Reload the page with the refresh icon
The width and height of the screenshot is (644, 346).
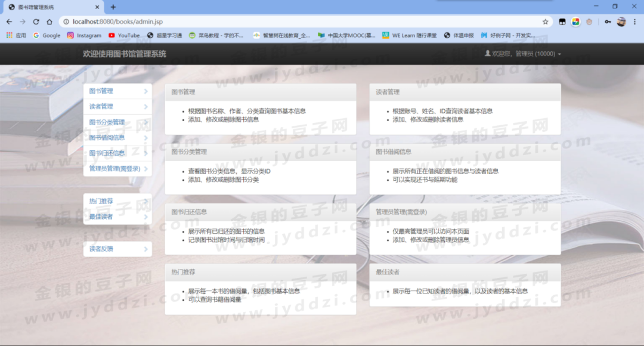[x=36, y=22]
